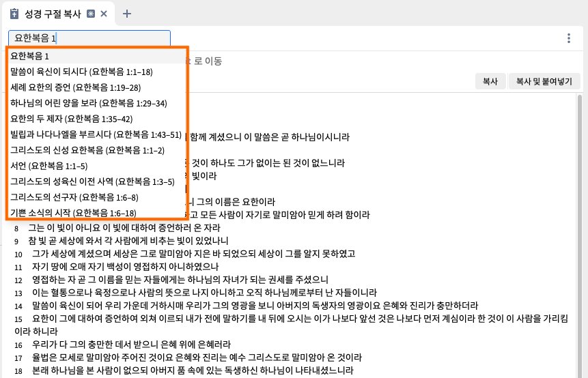Click verse 8 text 그는 이 빛이 아니요

tap(124, 228)
